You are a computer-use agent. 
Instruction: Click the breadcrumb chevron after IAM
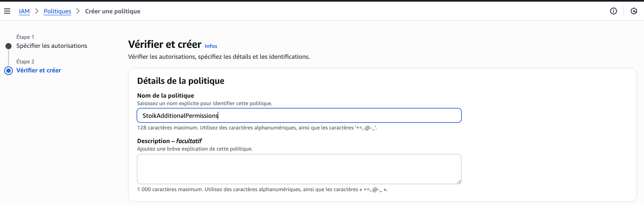(37, 11)
